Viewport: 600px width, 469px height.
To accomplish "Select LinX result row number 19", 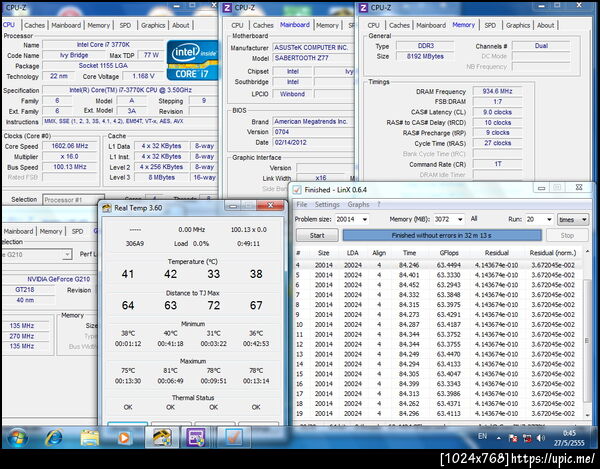I will [x=438, y=414].
